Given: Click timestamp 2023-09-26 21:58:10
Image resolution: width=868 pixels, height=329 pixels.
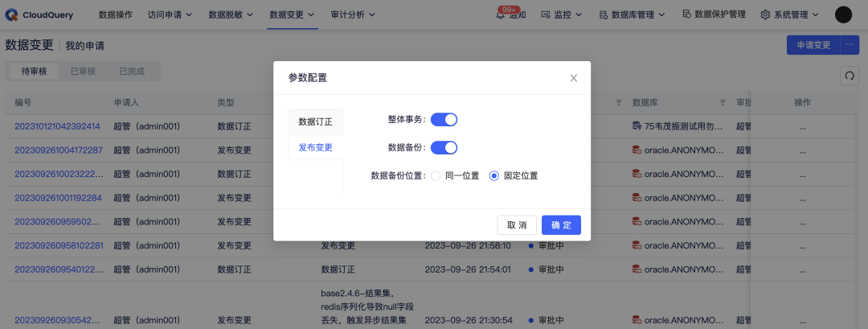Looking at the screenshot, I should [467, 245].
